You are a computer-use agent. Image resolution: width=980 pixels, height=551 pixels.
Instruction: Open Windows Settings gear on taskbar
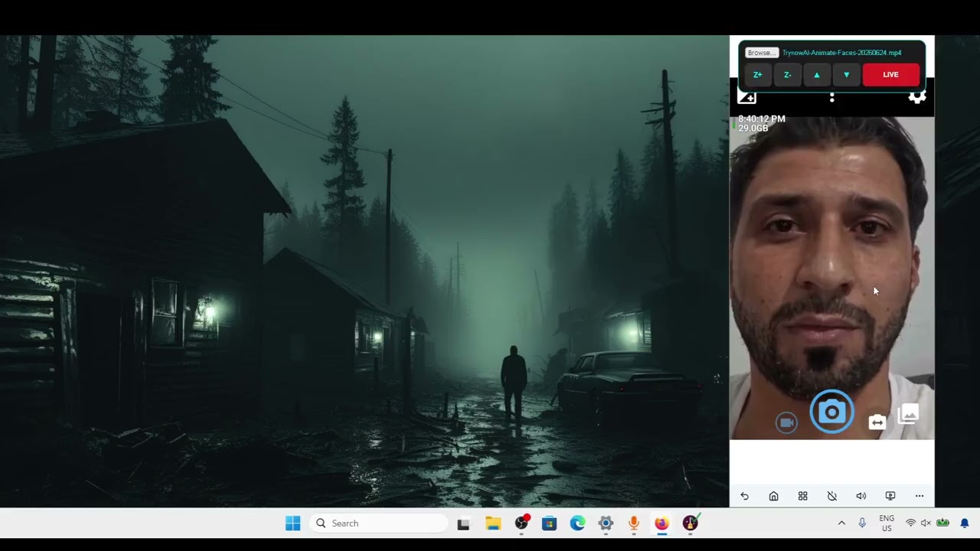[606, 523]
